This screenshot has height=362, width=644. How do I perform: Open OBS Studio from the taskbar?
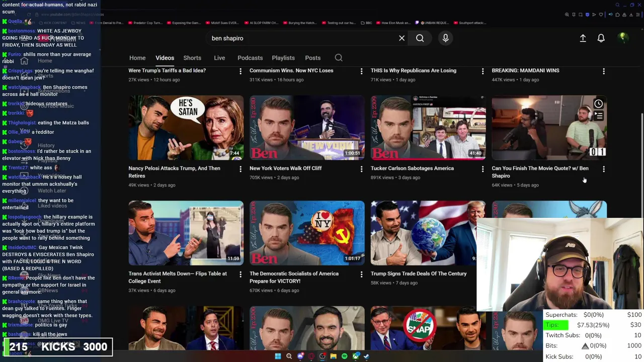pos(323,356)
